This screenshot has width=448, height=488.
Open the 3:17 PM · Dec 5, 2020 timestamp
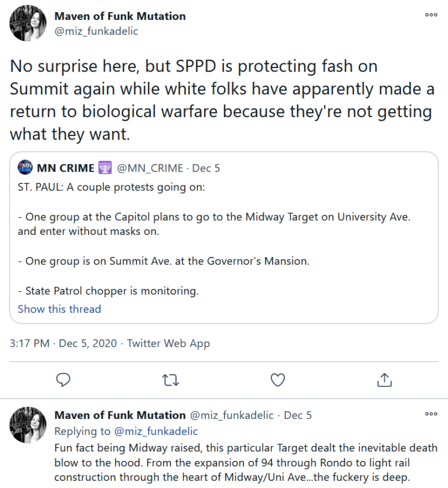pos(62,344)
